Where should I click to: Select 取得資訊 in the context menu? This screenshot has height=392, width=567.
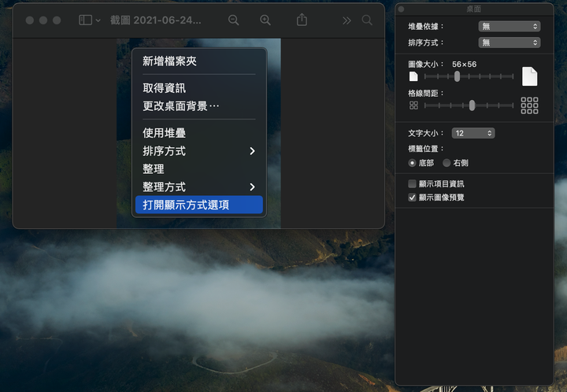pos(199,88)
